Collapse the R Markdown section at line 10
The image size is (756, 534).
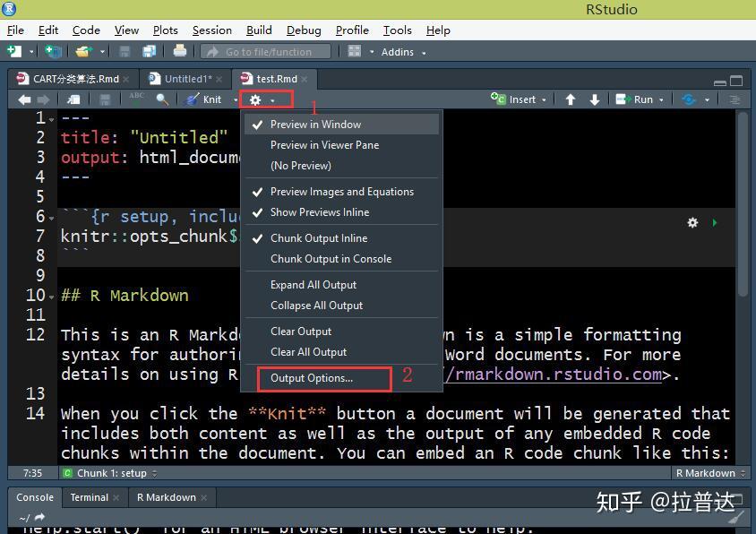pyautogui.click(x=52, y=297)
